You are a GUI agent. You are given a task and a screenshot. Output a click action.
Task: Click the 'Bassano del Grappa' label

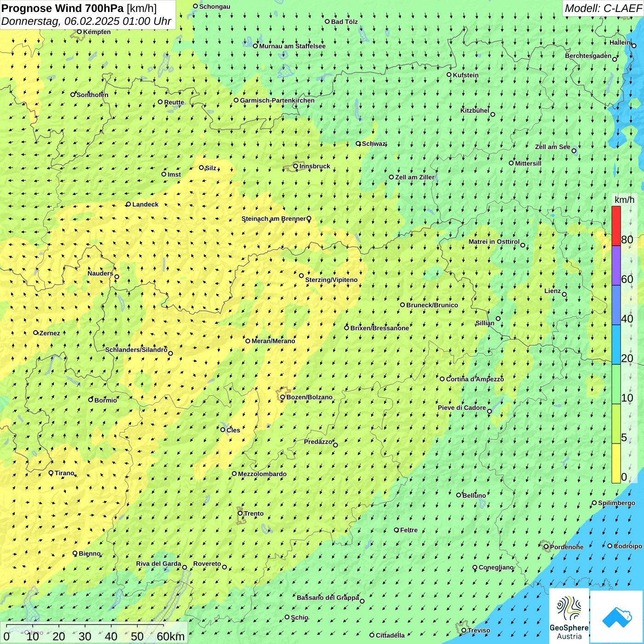pyautogui.click(x=328, y=598)
